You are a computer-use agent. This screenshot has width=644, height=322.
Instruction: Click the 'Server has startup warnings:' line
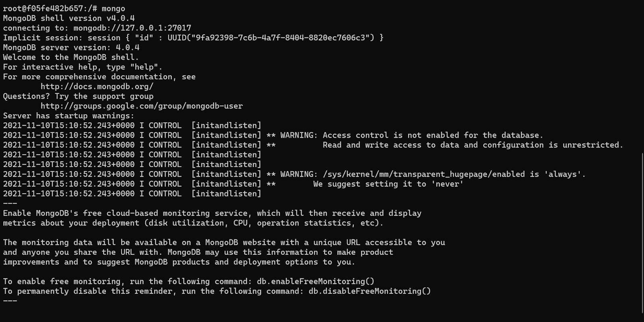(x=68, y=116)
